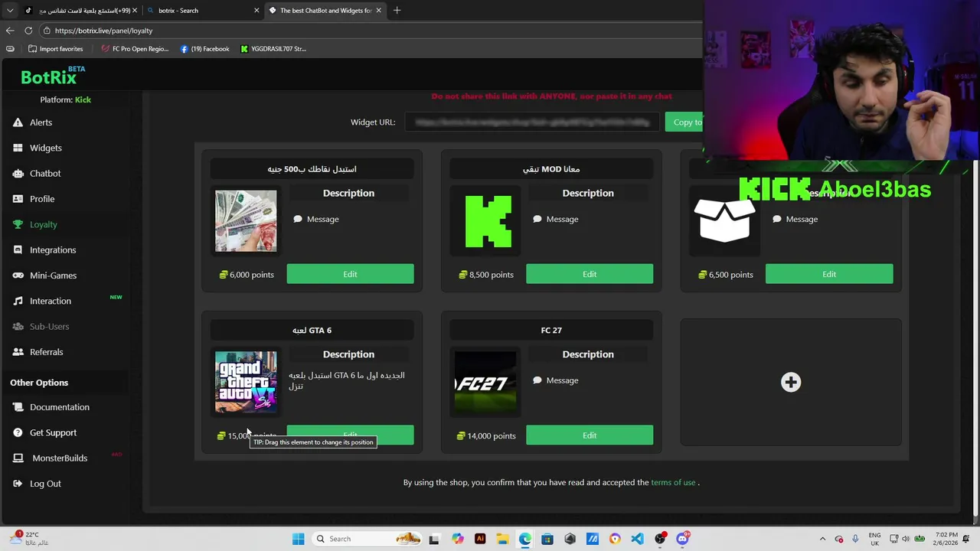Edit the 500 جنيه reward item
The image size is (980, 551).
[x=350, y=274]
